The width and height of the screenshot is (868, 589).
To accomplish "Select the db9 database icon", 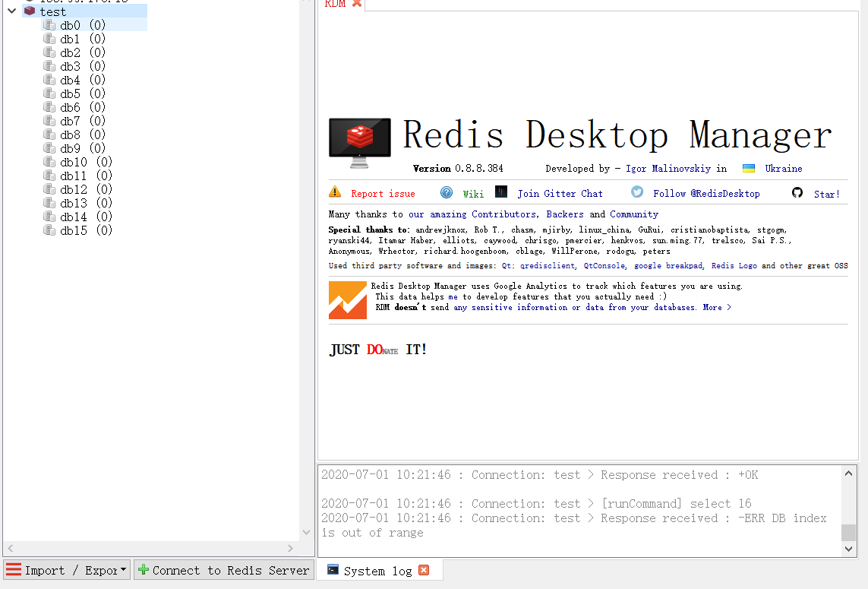I will (x=49, y=148).
